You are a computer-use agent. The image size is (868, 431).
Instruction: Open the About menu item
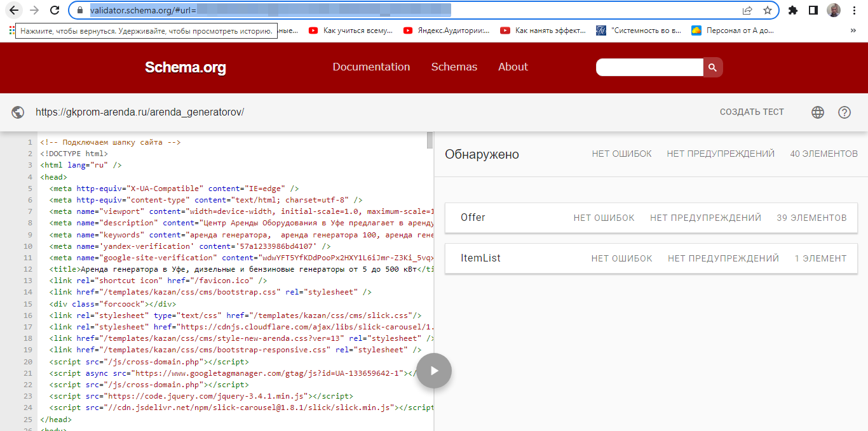(x=513, y=67)
